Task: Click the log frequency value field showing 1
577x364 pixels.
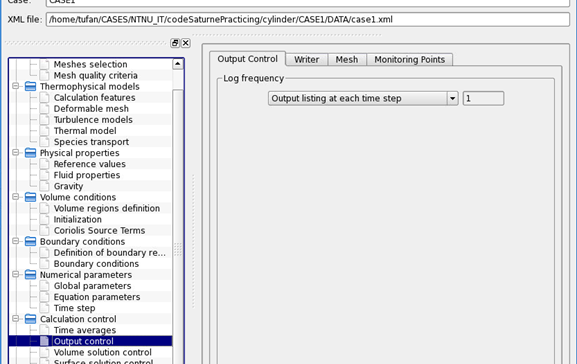Action: pyautogui.click(x=483, y=98)
